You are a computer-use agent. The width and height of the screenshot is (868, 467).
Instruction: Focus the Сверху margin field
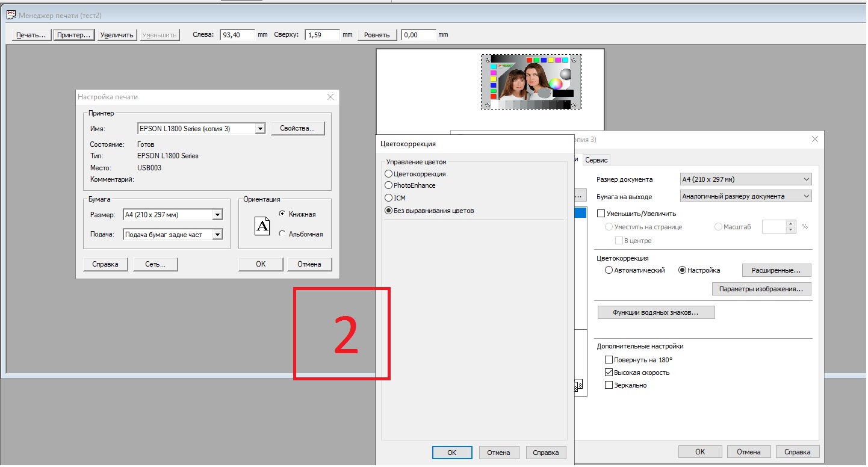pyautogui.click(x=323, y=35)
